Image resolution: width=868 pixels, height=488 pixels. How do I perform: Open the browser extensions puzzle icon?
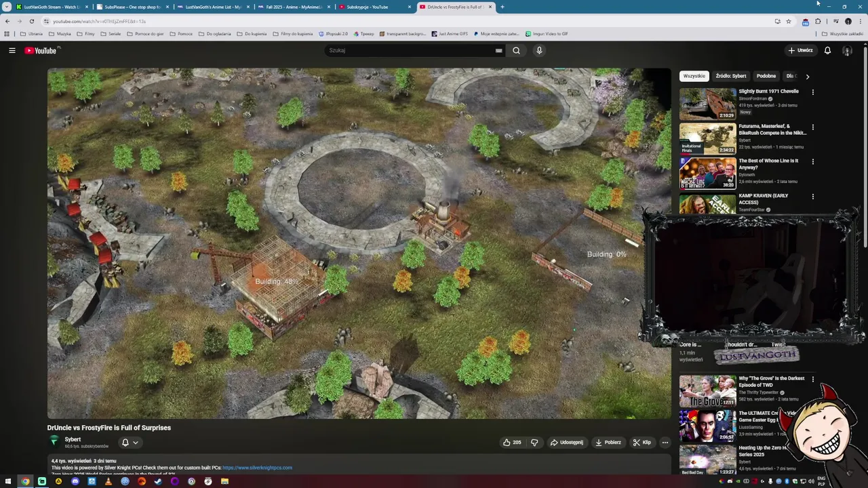click(818, 21)
